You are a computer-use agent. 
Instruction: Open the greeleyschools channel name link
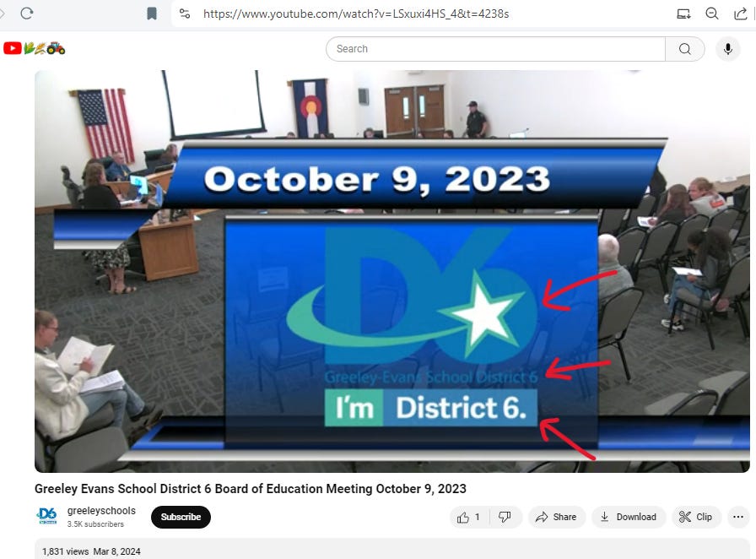click(101, 511)
